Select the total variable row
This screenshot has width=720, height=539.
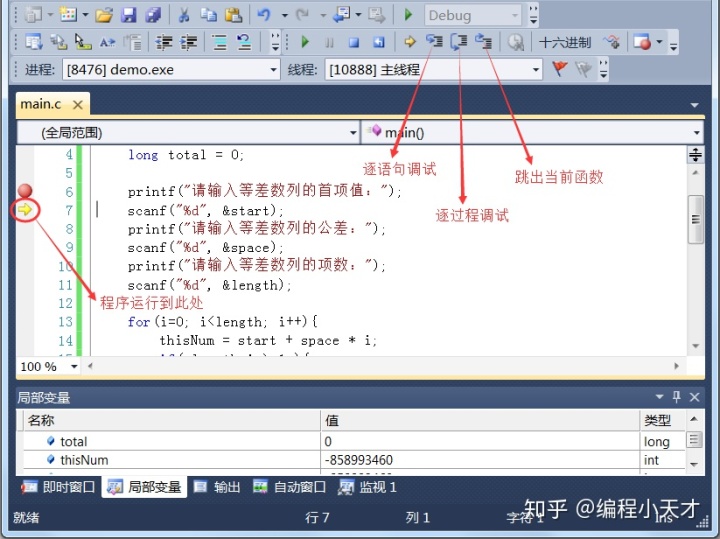click(354, 441)
